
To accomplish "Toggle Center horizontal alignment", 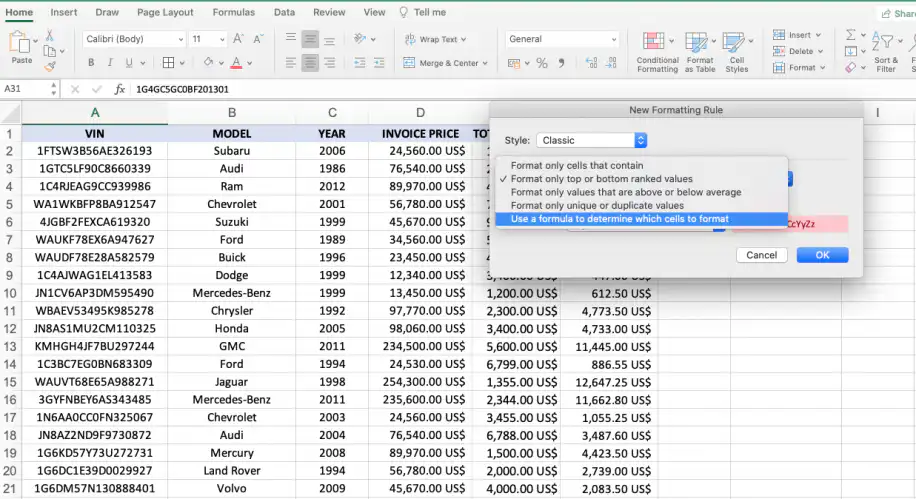I will pos(310,63).
